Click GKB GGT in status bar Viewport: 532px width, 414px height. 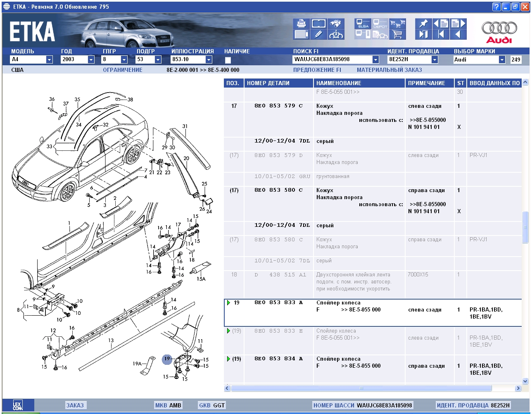pos(212,405)
